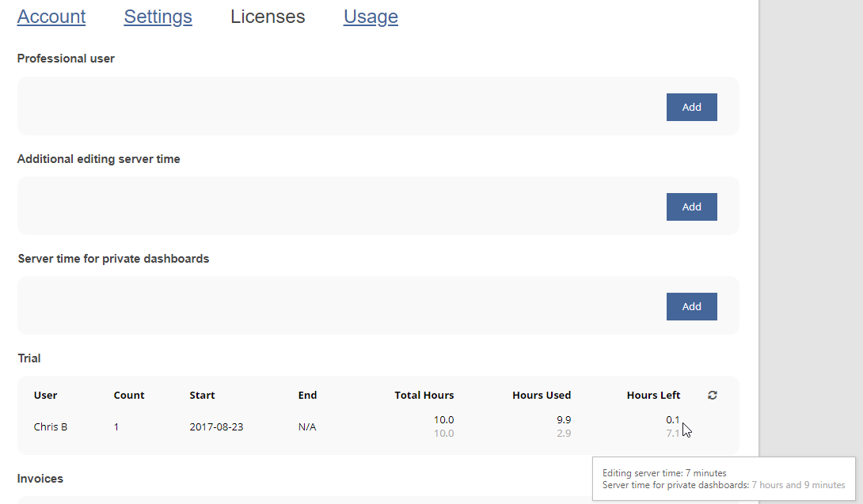Image resolution: width=863 pixels, height=504 pixels.
Task: Click the Start column header
Action: point(202,396)
